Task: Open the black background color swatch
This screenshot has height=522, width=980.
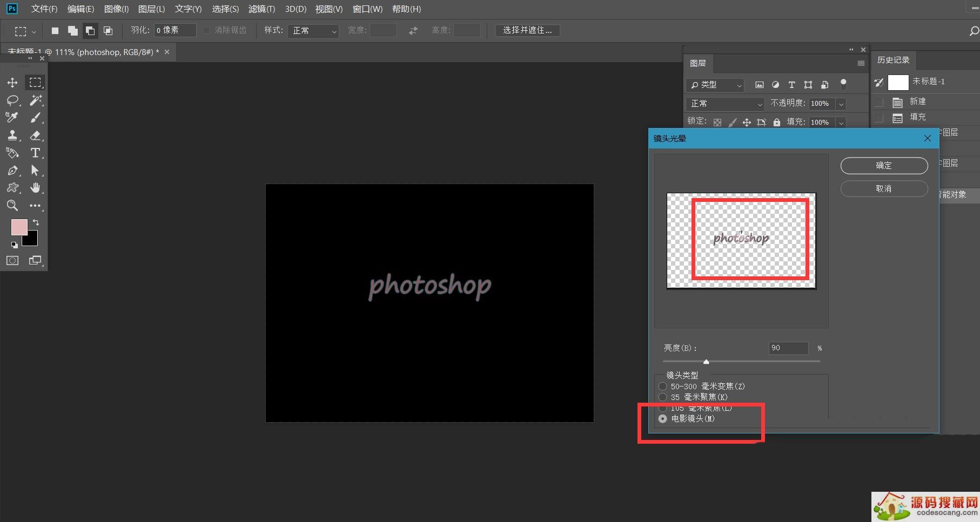Action: (x=32, y=240)
